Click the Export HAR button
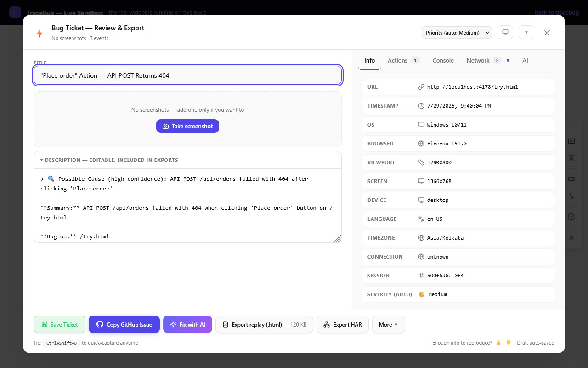Screen dimensions: 588x368 342,324
